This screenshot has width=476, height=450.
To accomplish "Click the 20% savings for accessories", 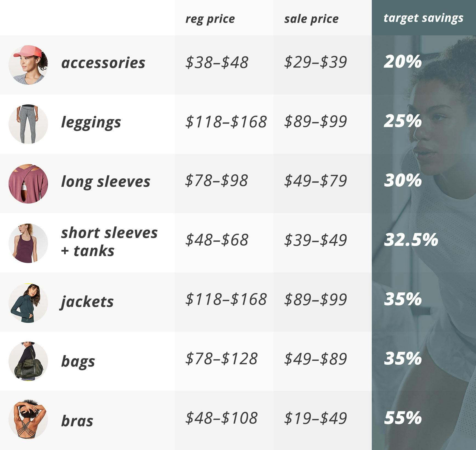I will 403,62.
